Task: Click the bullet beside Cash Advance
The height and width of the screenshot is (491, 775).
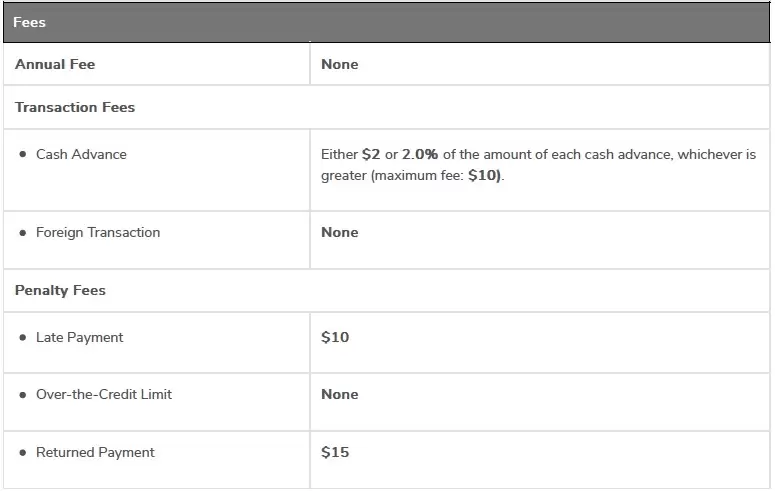Action: pos(22,155)
